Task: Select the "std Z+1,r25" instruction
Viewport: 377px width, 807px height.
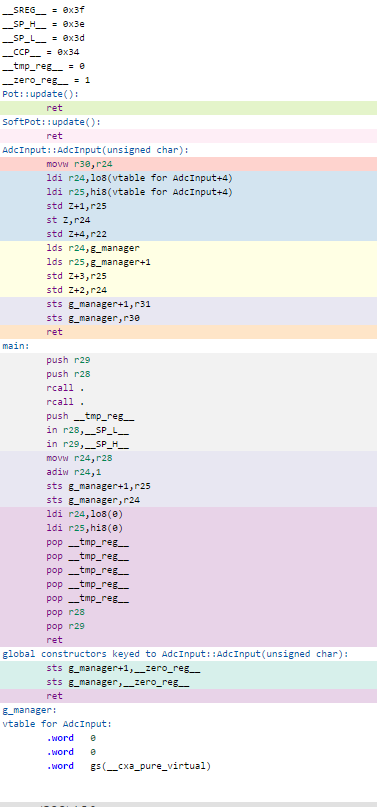Action: [77, 206]
